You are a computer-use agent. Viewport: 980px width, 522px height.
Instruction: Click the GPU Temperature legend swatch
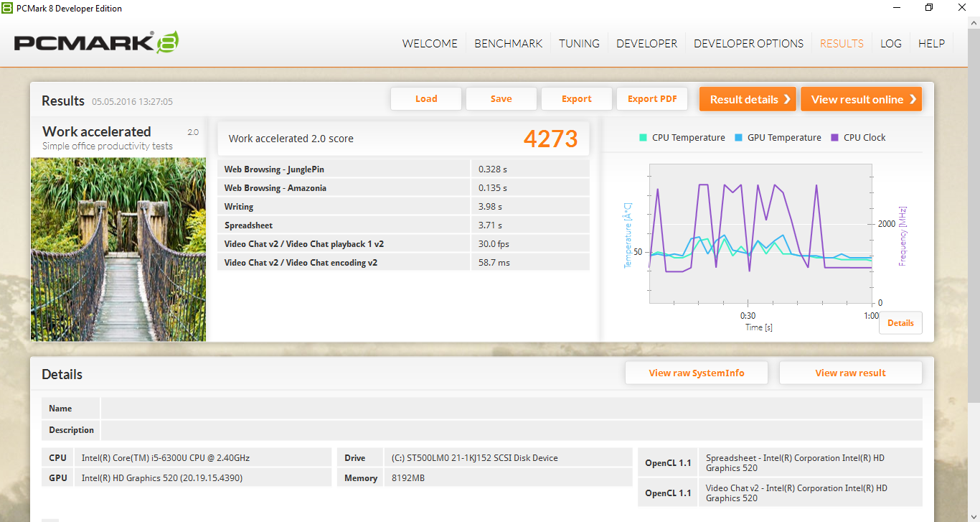(x=739, y=138)
